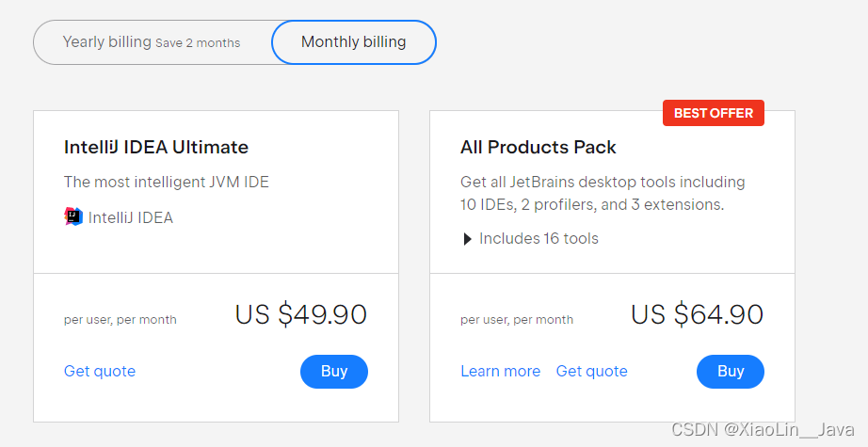
Task: Click "The most intelligent JVM IDE" description
Action: click(x=167, y=183)
